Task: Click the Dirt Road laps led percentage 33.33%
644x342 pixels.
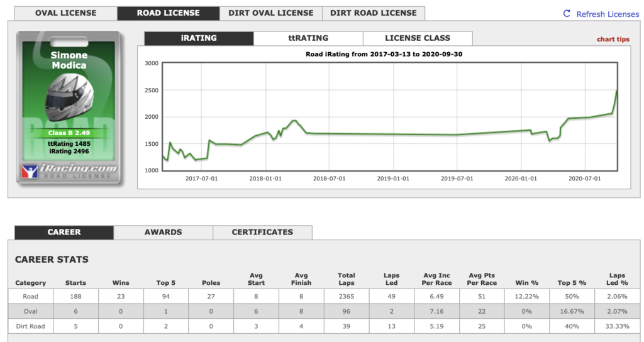Action: (617, 326)
